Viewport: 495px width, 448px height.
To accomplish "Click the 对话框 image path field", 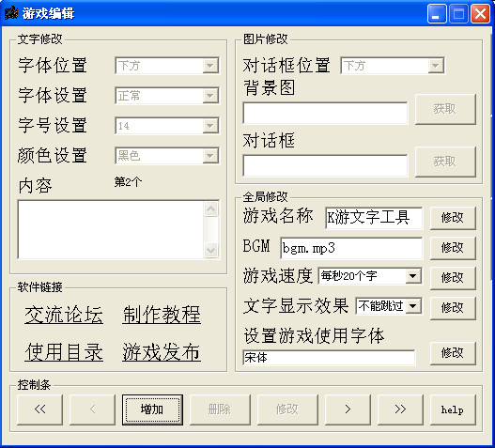I will pyautogui.click(x=325, y=165).
